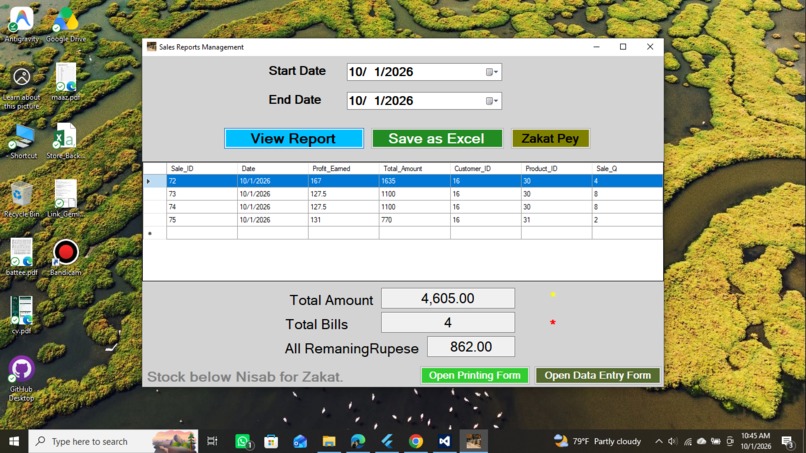Sort by Date column header

[272, 169]
